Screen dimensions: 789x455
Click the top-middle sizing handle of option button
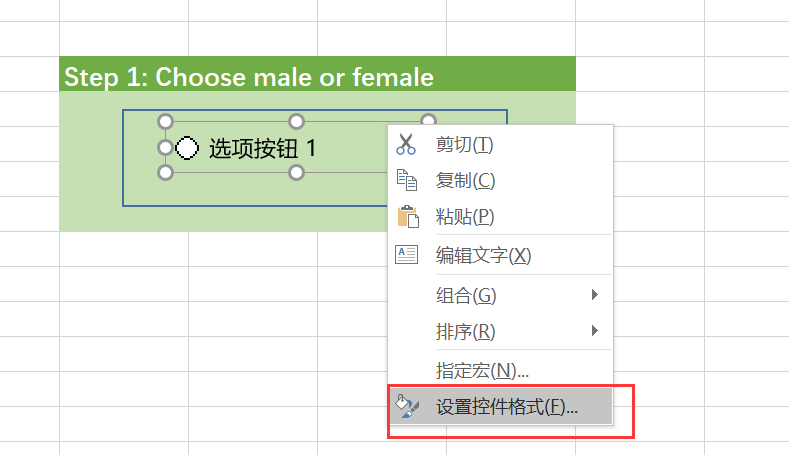click(x=296, y=121)
